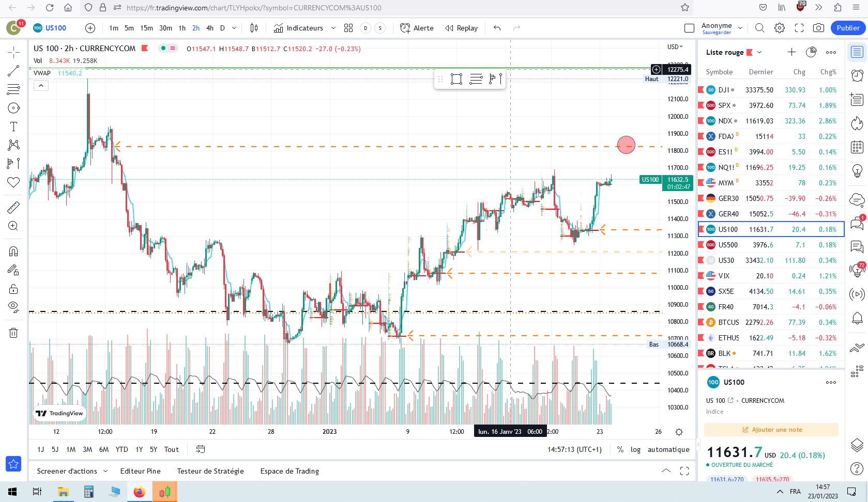
Task: Open the Editeur Pine tab
Action: (140, 471)
